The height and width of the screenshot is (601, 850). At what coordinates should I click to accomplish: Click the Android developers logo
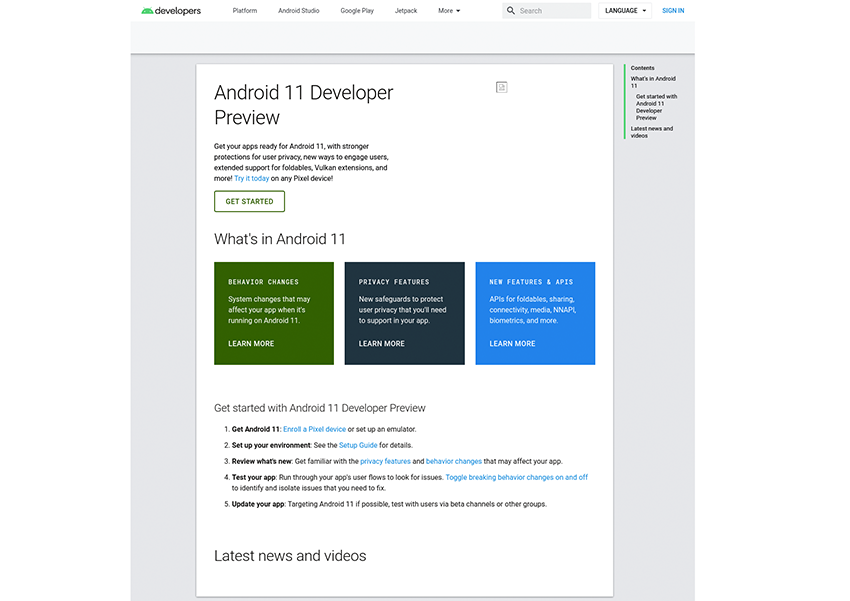point(171,11)
